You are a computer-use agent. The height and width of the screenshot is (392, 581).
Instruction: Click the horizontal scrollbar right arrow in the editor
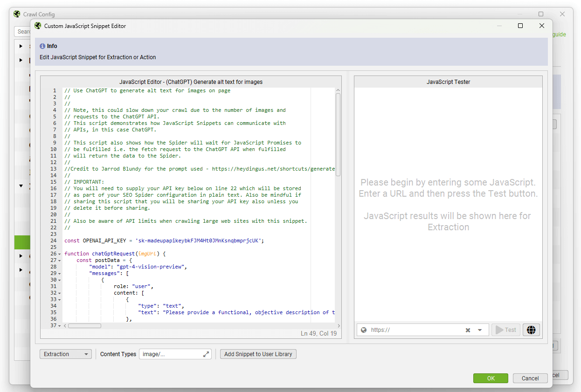tap(339, 326)
